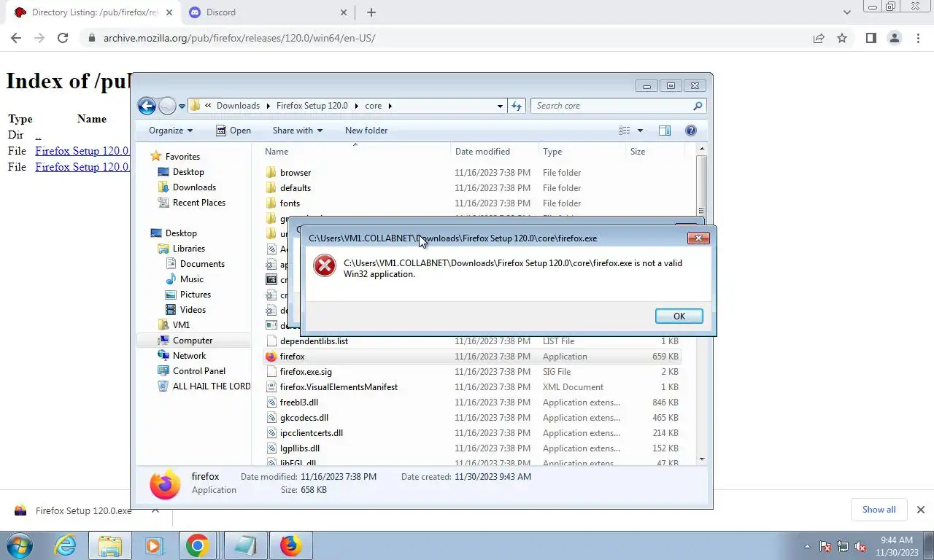Click the Downloads breadcrumb in Explorer
This screenshot has width=934, height=560.
point(238,106)
